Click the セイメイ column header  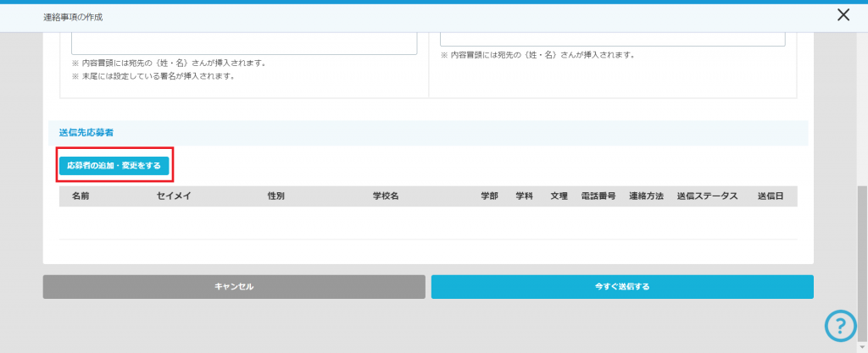click(x=174, y=196)
